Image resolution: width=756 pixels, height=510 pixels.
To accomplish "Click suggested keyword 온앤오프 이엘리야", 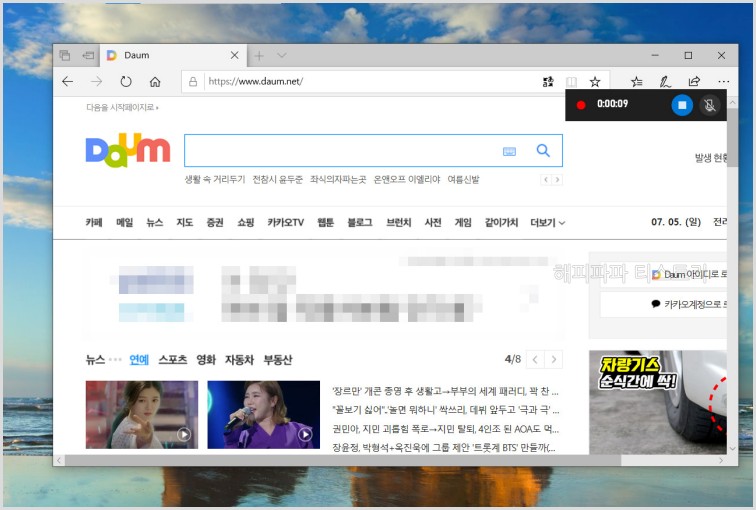I will point(407,179).
